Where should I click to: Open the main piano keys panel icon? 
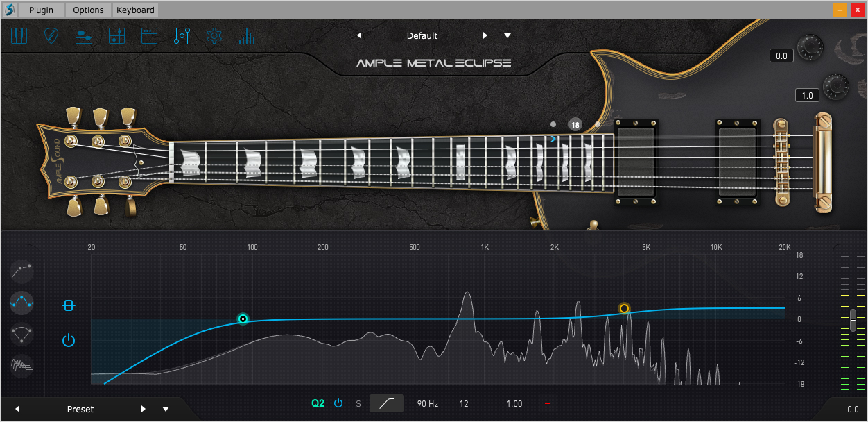[19, 36]
